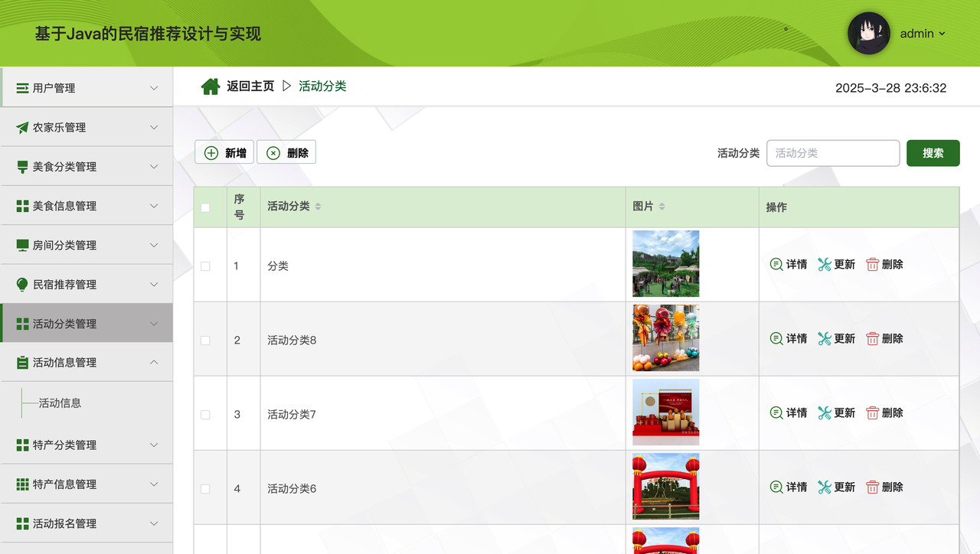This screenshot has width=980, height=554.
Task: View 详情 for row 分类
Action: coord(789,264)
